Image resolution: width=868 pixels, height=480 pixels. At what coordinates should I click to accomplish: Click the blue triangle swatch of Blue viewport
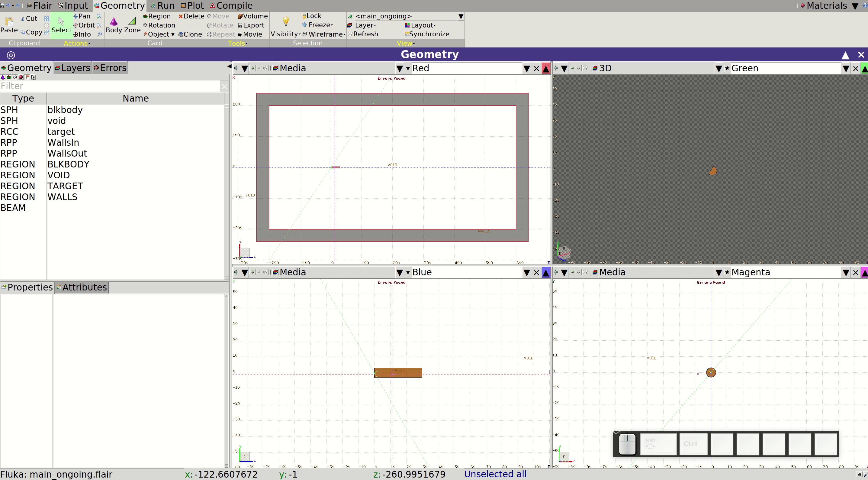546,273
